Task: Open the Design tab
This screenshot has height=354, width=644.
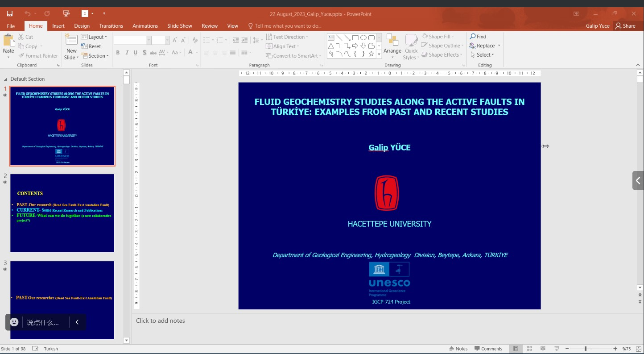Action: (82, 26)
